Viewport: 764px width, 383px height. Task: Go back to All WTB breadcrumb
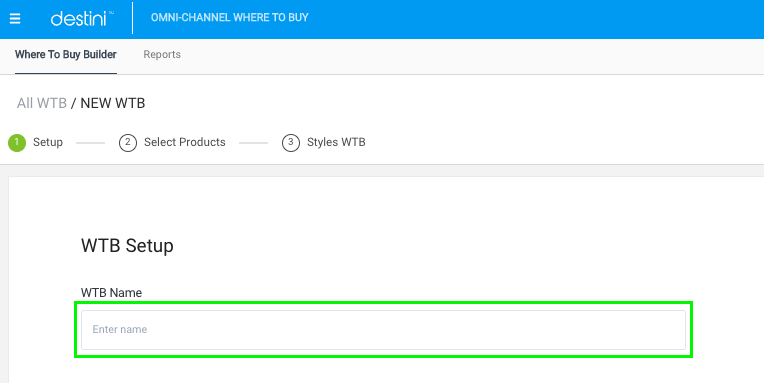(x=41, y=103)
